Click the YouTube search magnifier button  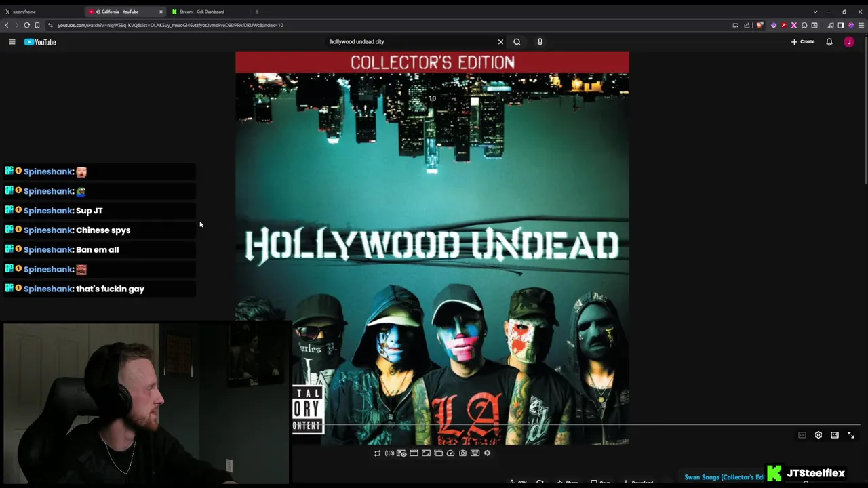coord(517,42)
